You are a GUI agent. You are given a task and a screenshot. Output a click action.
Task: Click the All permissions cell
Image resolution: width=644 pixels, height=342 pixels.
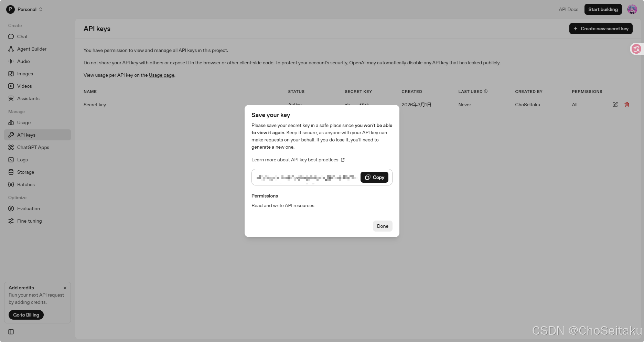point(575,105)
